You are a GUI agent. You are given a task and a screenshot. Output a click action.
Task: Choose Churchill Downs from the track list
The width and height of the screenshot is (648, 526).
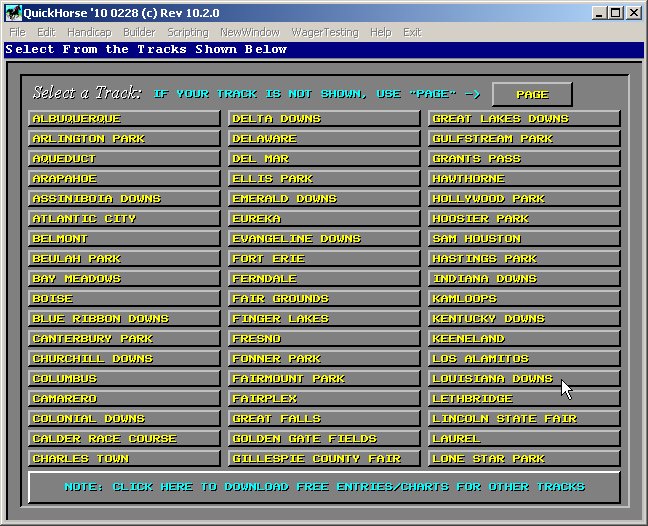(x=124, y=359)
